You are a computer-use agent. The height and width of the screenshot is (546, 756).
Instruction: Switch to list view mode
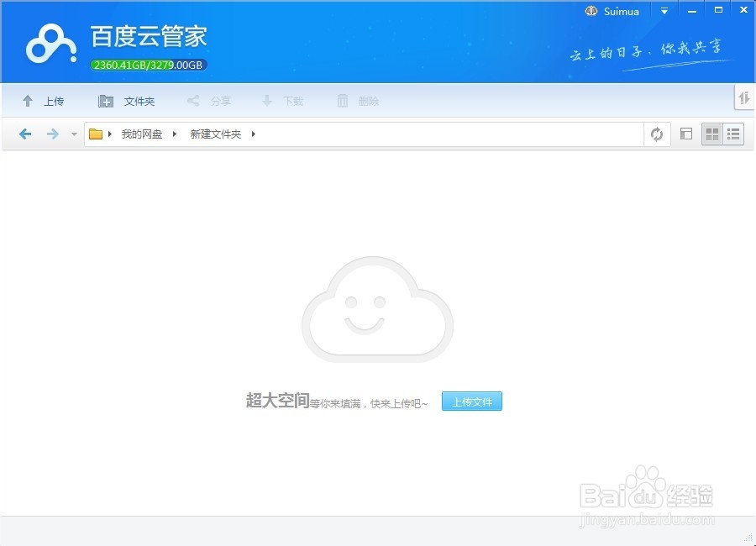point(732,134)
